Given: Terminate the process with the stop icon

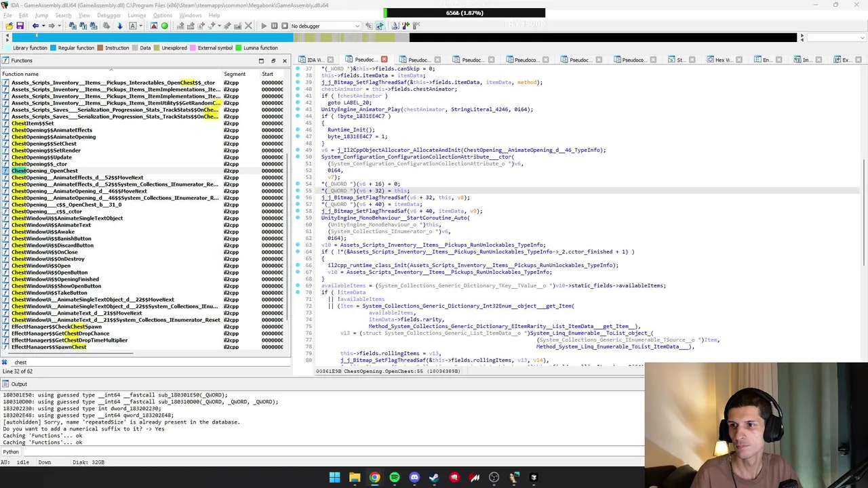Looking at the screenshot, I should point(285,26).
